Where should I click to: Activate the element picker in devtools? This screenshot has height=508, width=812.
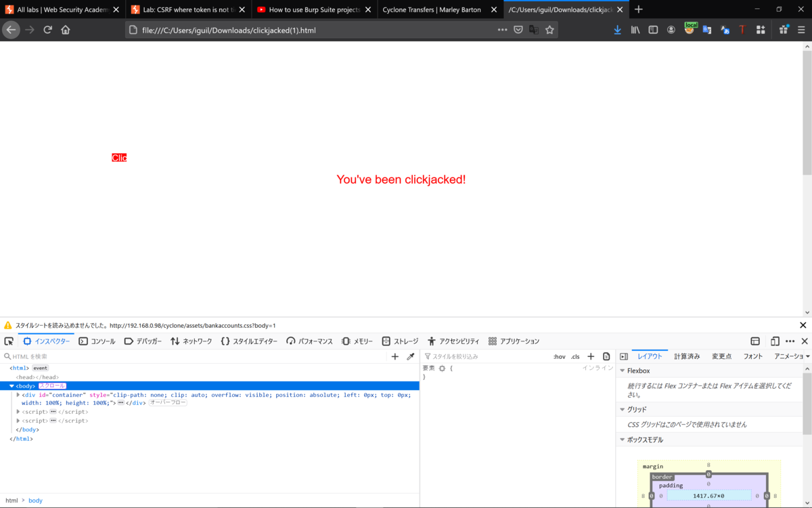(x=9, y=341)
